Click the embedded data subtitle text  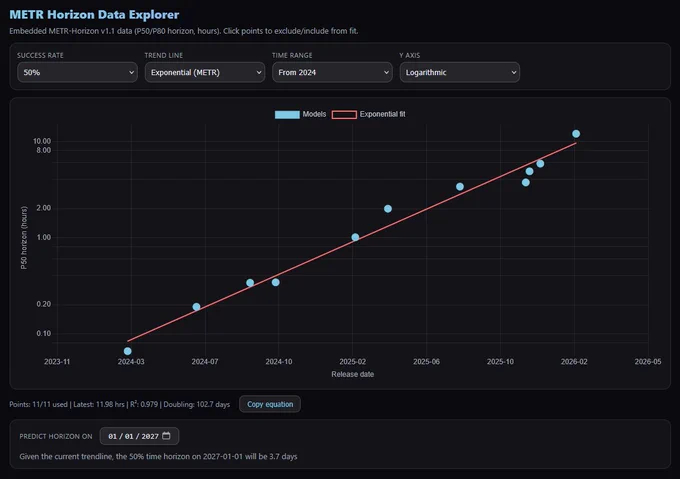[183, 31]
